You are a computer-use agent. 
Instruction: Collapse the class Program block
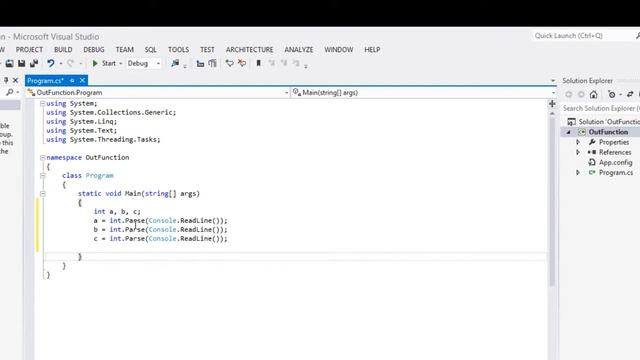(42, 176)
